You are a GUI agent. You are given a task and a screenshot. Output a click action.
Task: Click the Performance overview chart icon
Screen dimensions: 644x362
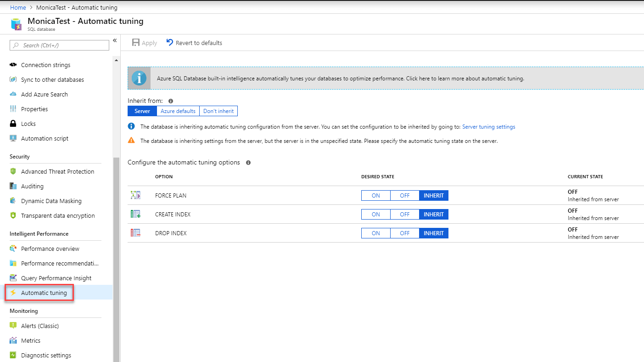point(13,249)
